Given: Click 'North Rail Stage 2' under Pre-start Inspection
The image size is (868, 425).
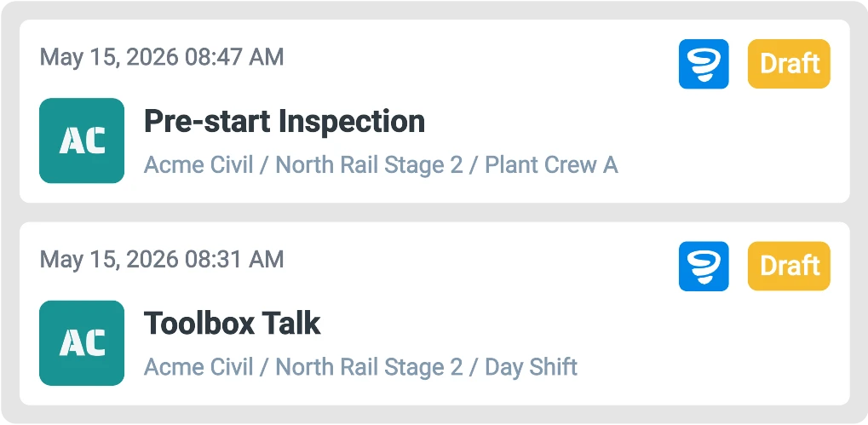Looking at the screenshot, I should click(x=369, y=165).
